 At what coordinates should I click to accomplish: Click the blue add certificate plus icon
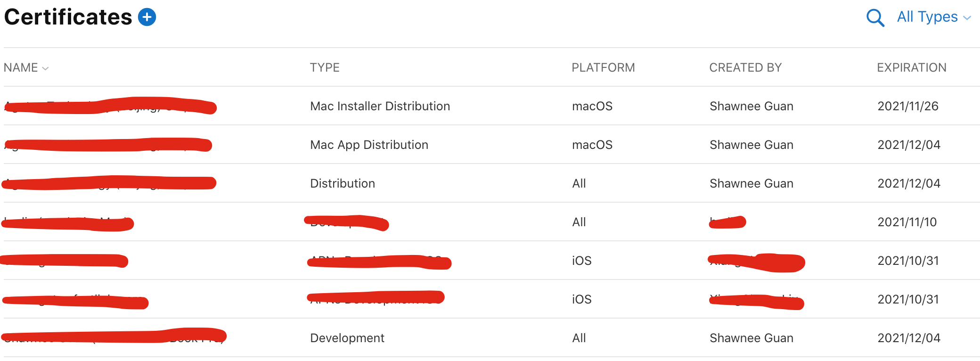[x=147, y=17]
